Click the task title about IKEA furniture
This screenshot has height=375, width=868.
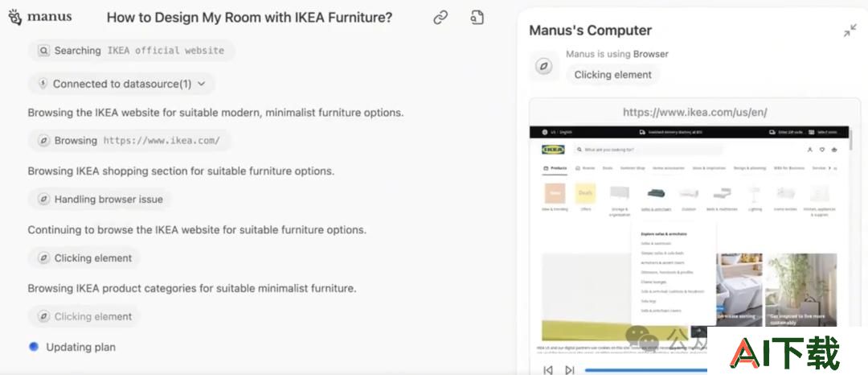click(249, 18)
